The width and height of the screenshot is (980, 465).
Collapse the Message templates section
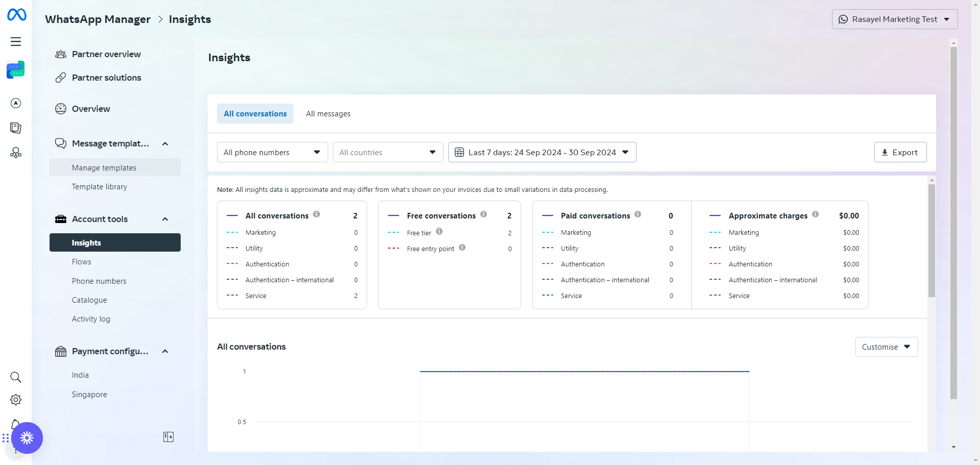(165, 144)
